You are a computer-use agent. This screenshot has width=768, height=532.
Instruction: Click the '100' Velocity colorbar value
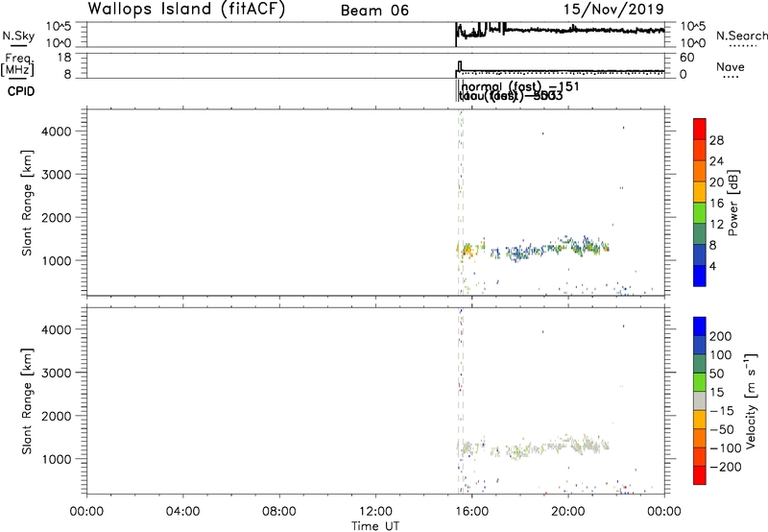click(x=721, y=355)
